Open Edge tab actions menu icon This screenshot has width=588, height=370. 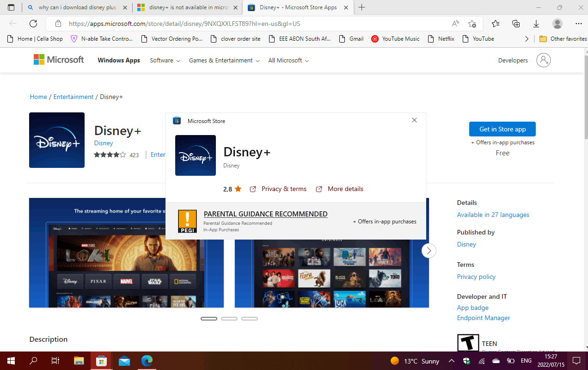tap(11, 7)
